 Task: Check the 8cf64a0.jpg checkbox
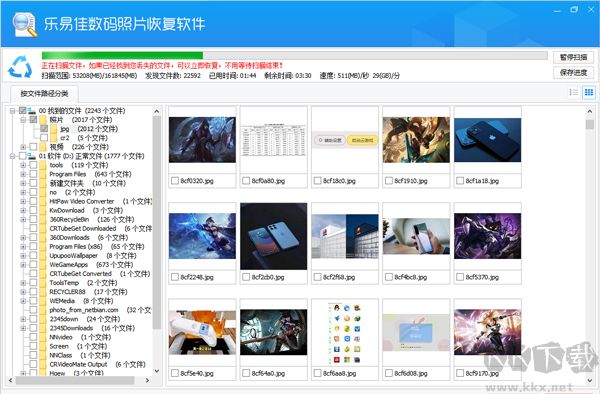coord(246,373)
